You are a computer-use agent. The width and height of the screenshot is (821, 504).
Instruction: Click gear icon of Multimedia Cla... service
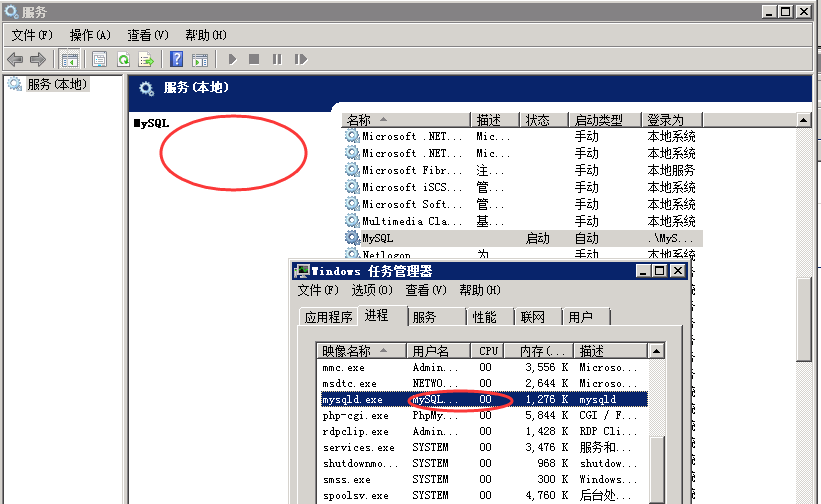[352, 220]
